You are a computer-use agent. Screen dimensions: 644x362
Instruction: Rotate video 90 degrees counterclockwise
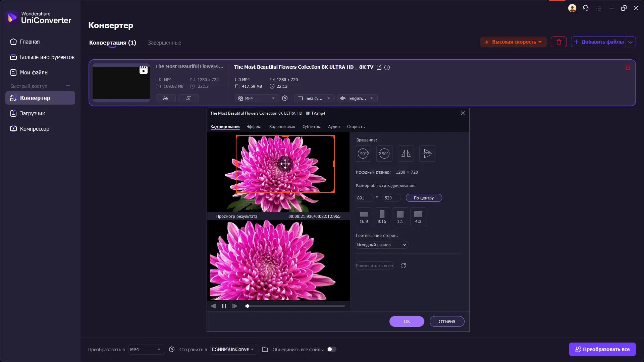coord(384,154)
